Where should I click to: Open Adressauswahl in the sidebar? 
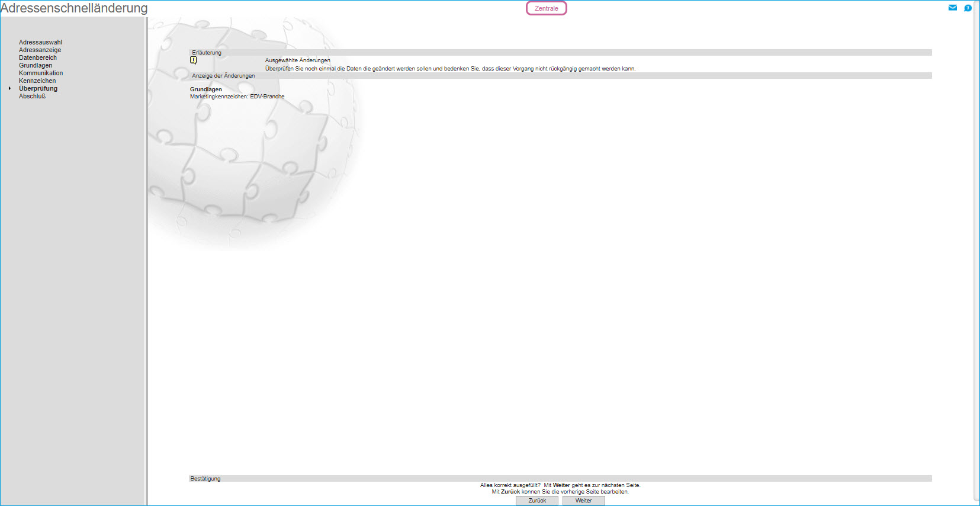point(40,42)
